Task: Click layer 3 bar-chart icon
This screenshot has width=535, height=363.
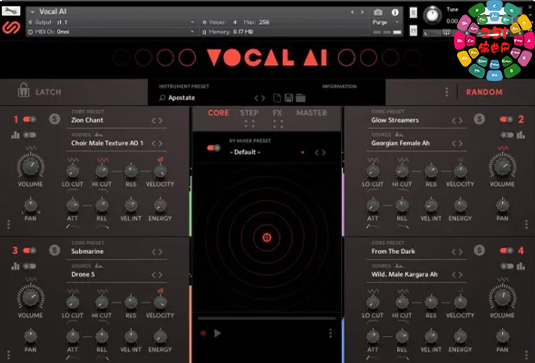Action: click(x=15, y=266)
